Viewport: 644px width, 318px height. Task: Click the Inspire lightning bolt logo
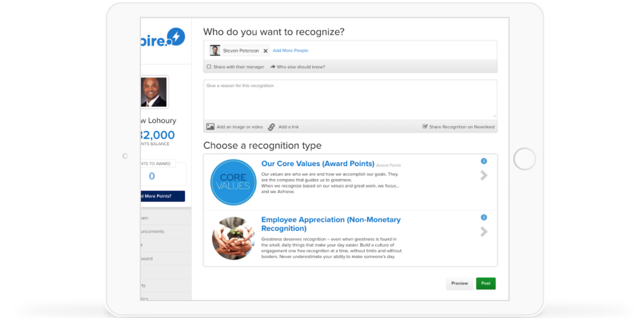point(177,38)
